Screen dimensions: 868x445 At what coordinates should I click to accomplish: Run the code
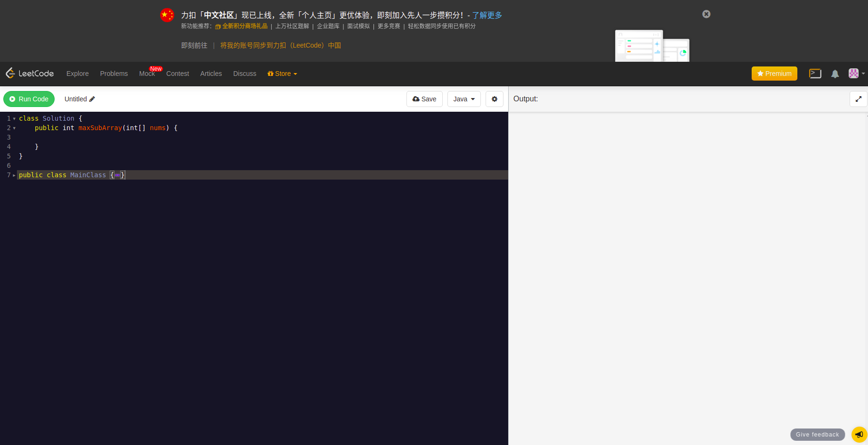[x=29, y=99]
